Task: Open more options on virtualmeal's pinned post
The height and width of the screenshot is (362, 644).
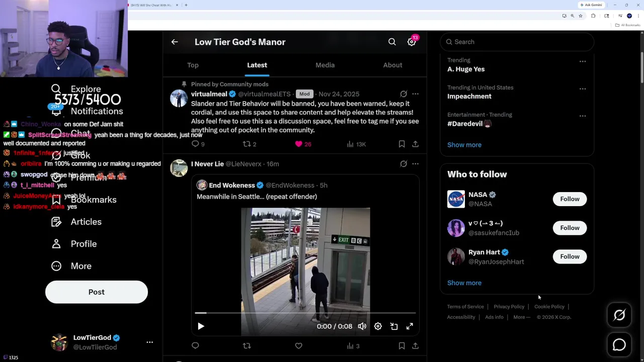Action: (415, 94)
